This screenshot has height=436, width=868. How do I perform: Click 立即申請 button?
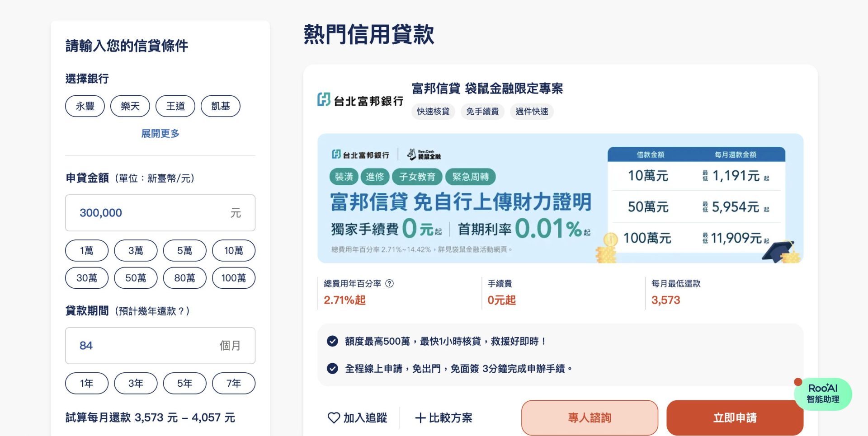pyautogui.click(x=735, y=417)
